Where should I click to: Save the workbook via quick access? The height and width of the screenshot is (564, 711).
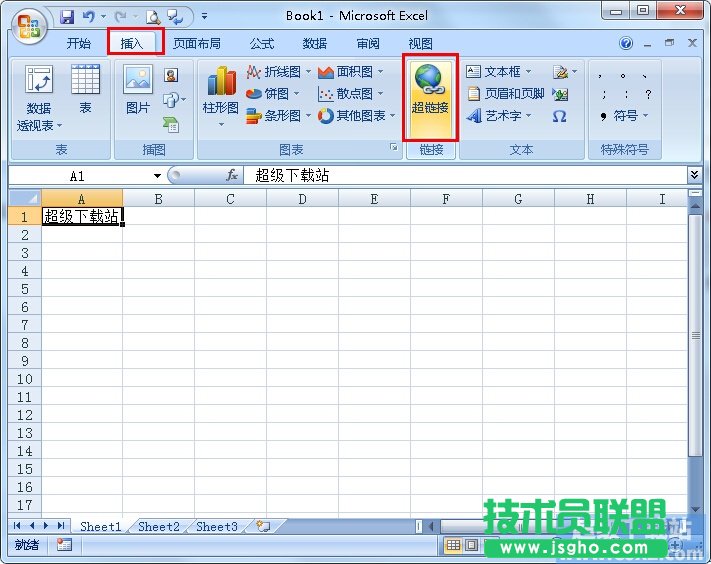click(x=67, y=17)
